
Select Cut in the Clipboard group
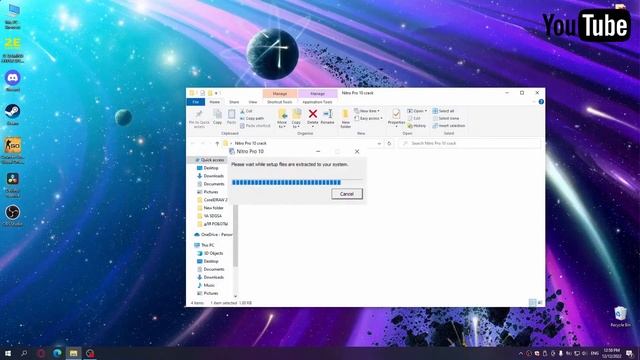[x=246, y=111]
